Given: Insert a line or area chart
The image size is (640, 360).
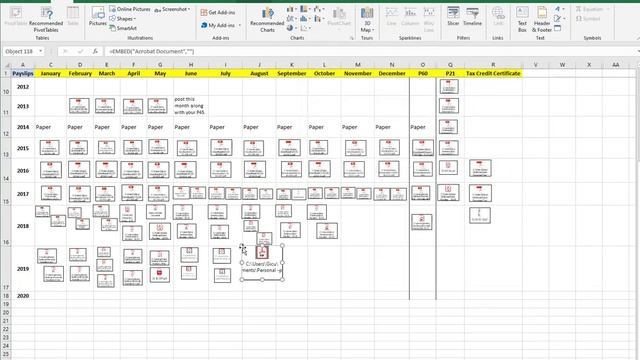Looking at the screenshot, I should [291, 19].
